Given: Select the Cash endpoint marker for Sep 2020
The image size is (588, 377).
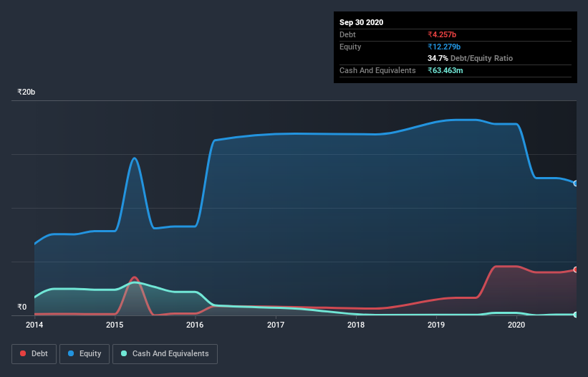Looking at the screenshot, I should tap(576, 315).
